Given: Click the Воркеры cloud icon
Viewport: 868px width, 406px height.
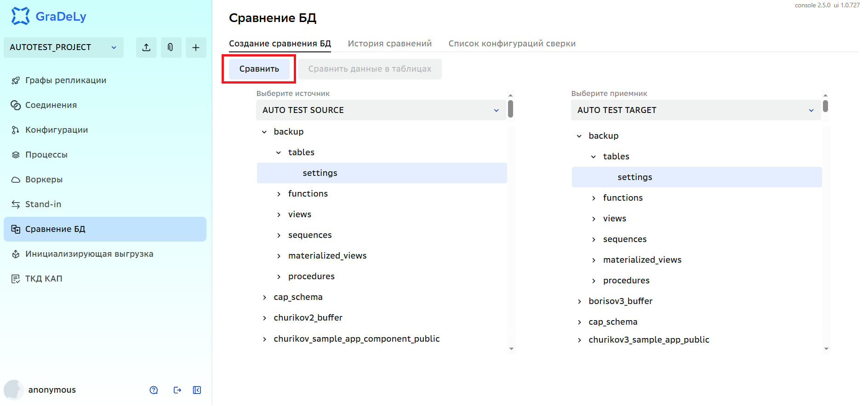Looking at the screenshot, I should click(x=16, y=180).
